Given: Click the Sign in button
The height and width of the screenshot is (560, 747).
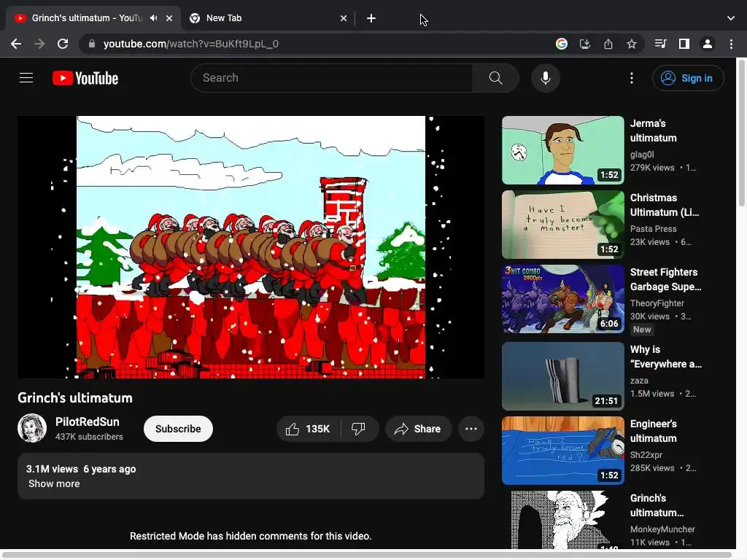Looking at the screenshot, I should click(688, 78).
